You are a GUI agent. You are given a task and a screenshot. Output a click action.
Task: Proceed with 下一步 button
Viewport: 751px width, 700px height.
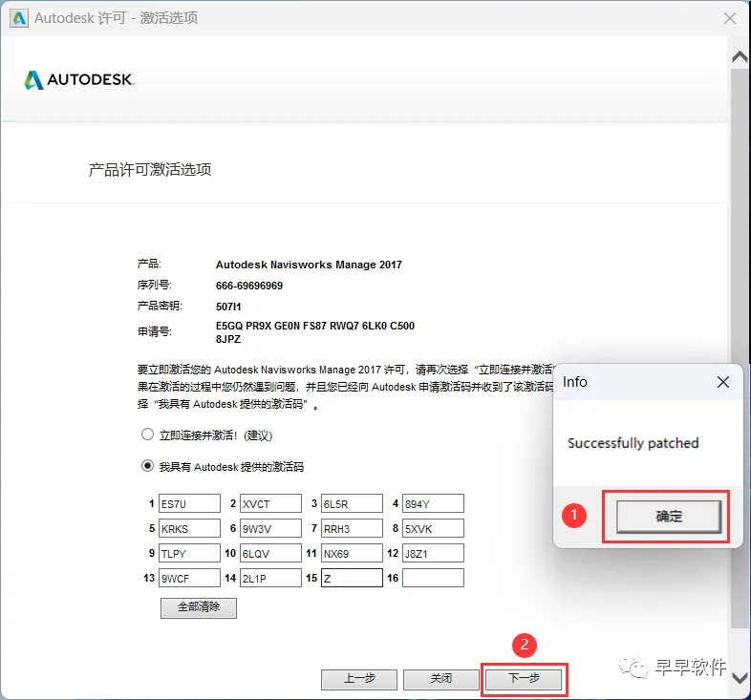click(524, 679)
